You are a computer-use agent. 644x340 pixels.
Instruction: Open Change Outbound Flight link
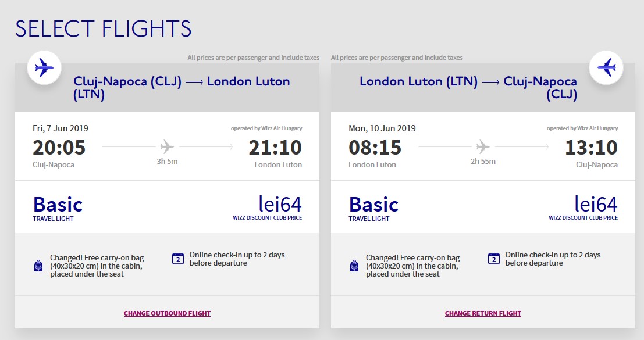click(x=167, y=313)
